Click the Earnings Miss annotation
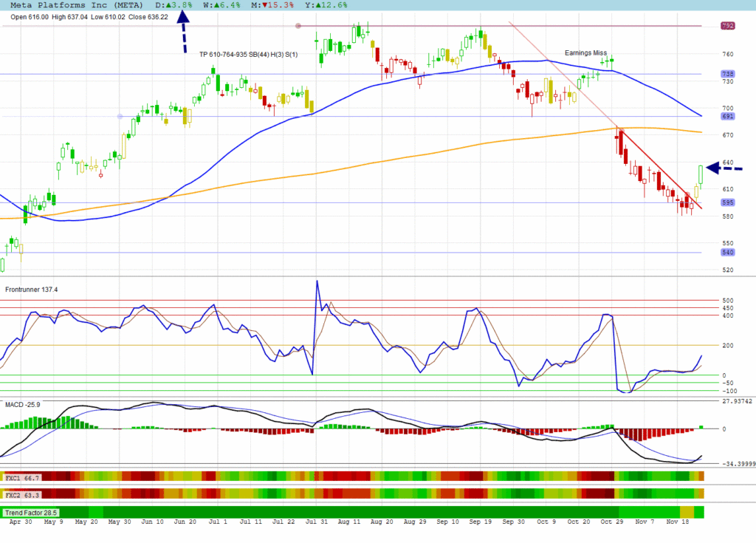This screenshot has height=543, width=756. 585,53
